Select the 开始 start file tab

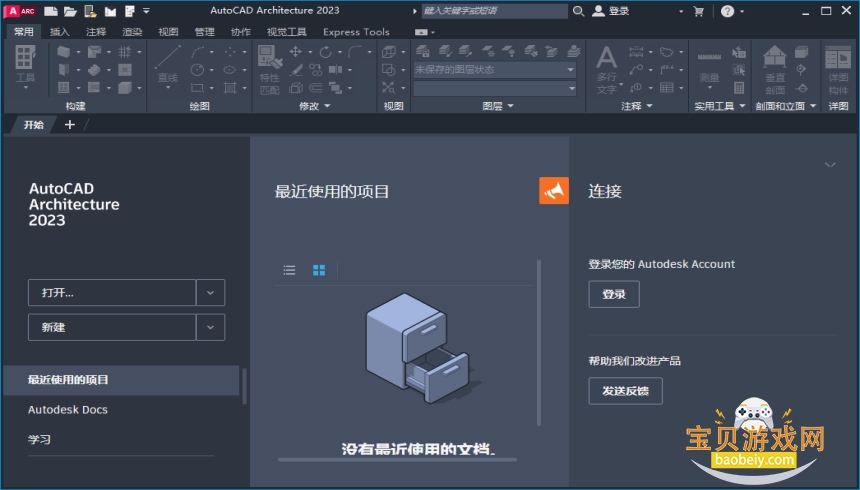(x=33, y=125)
